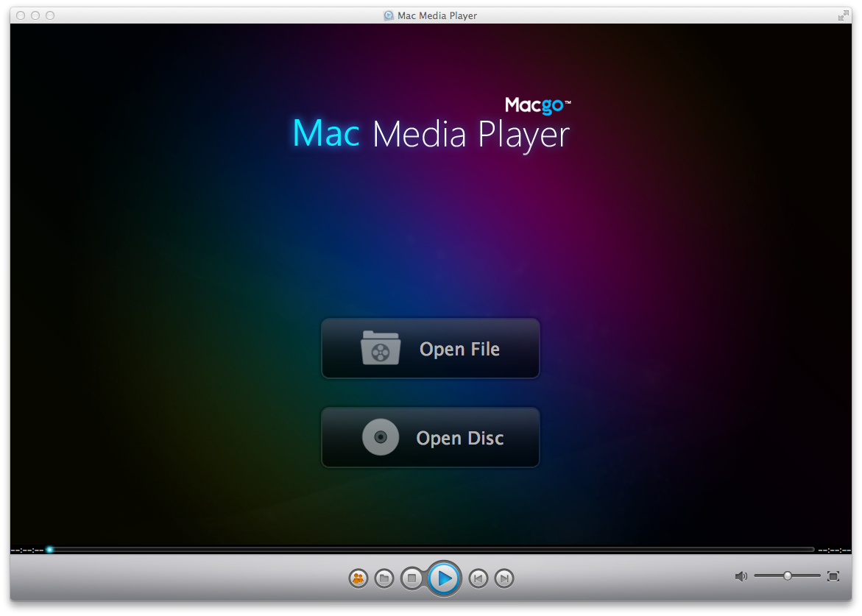Minimize the window with middle title button
This screenshot has width=862, height=616.
click(x=35, y=15)
